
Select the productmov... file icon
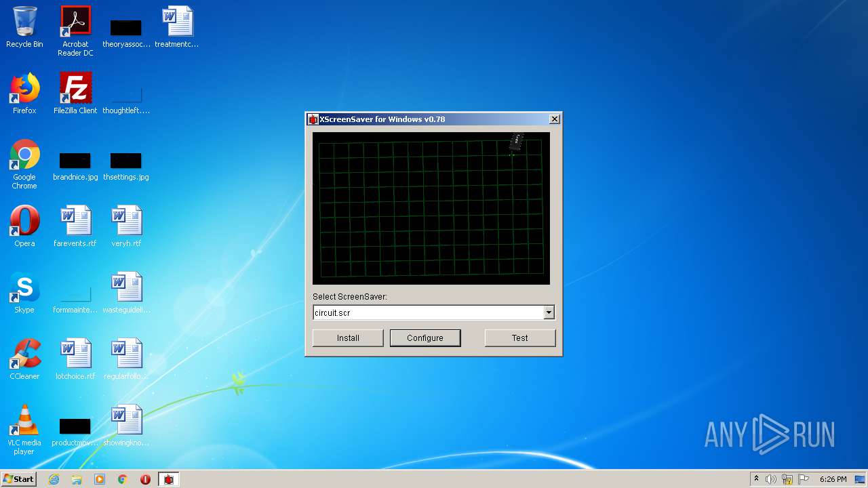pyautogui.click(x=75, y=432)
